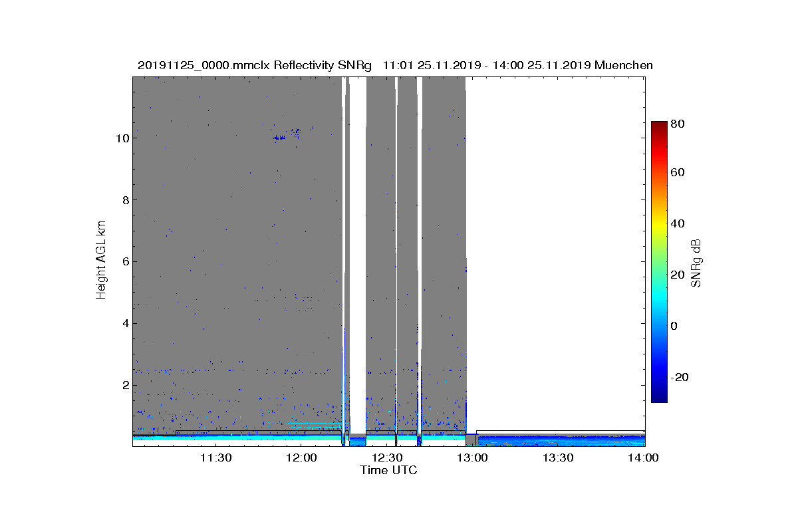
Task: Click the 13:00 time tick label
Action: tap(473, 458)
